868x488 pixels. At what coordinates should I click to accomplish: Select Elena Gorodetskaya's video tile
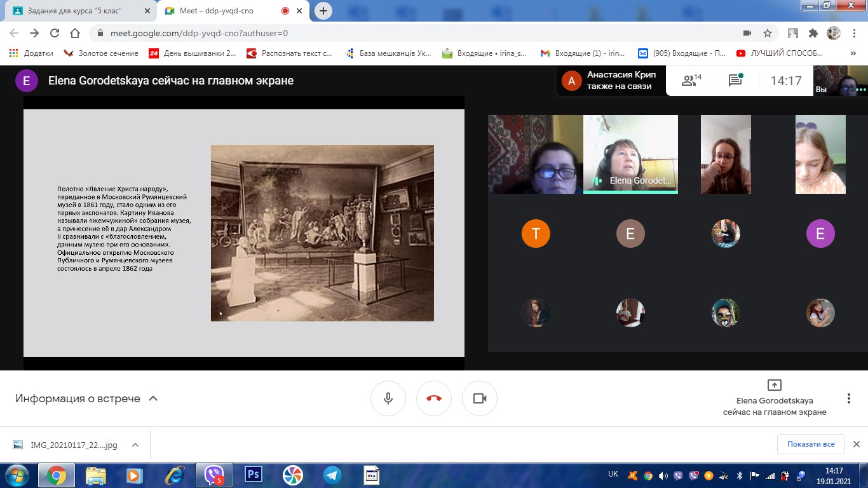pyautogui.click(x=630, y=154)
